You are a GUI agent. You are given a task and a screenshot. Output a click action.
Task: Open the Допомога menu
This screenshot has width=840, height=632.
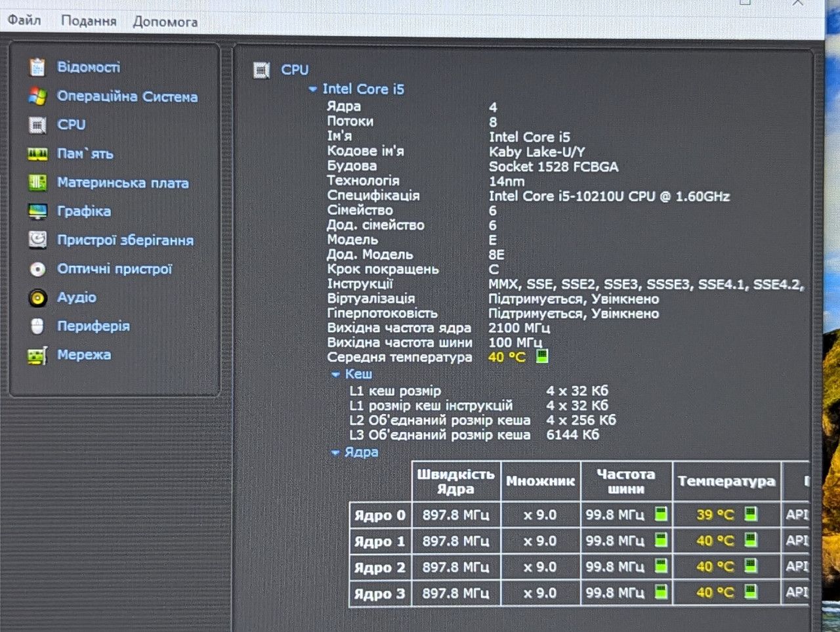click(x=165, y=22)
